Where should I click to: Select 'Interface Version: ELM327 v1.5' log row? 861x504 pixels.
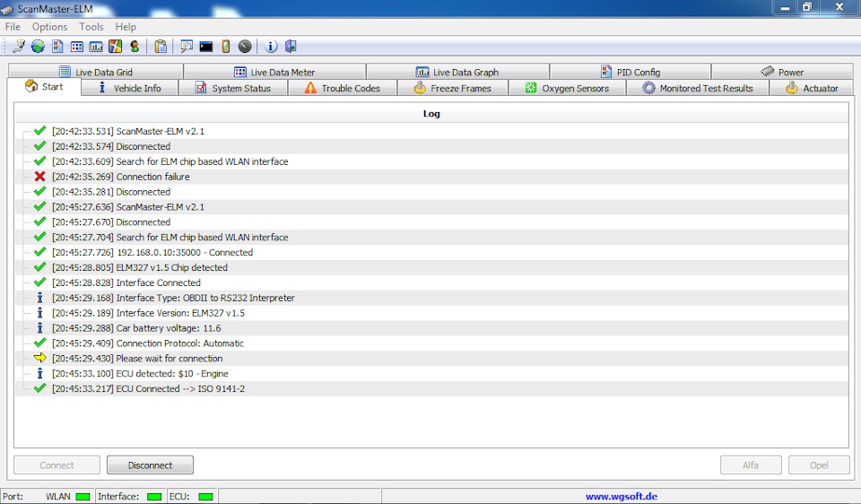click(x=431, y=313)
